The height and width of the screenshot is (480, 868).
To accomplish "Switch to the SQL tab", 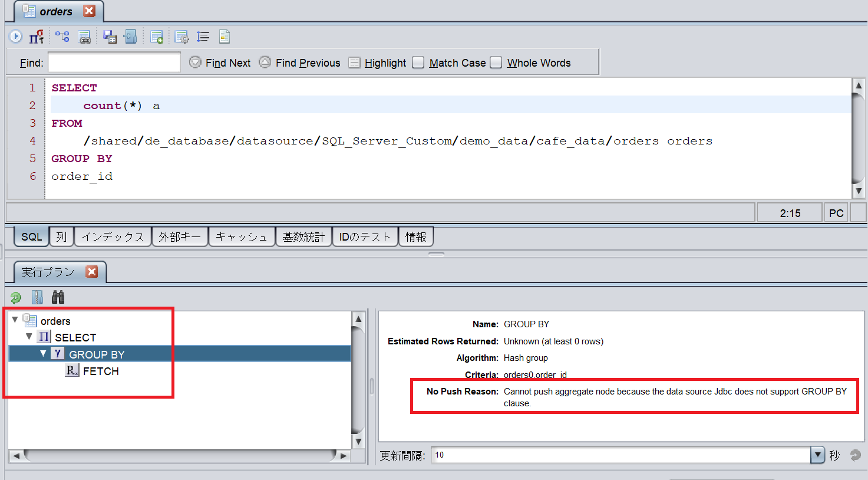I will pos(31,236).
